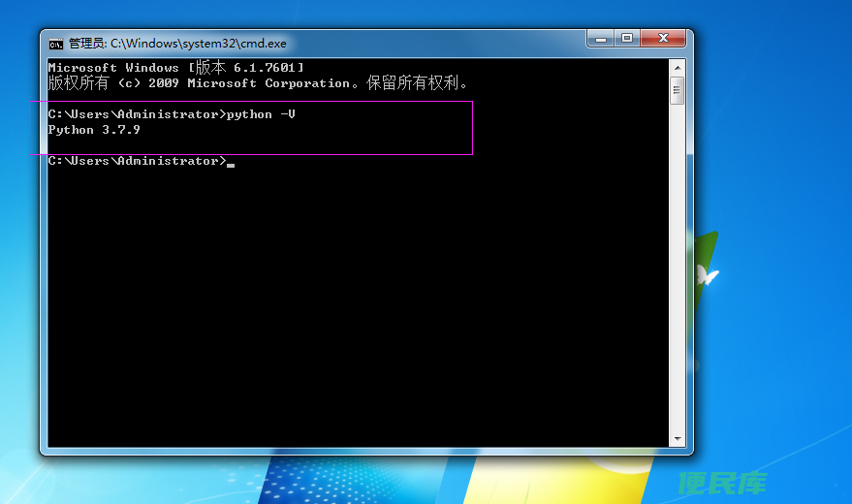Viewport: 852px width, 504px height.
Task: Click the vertical scrollbar thumb
Action: click(x=677, y=90)
